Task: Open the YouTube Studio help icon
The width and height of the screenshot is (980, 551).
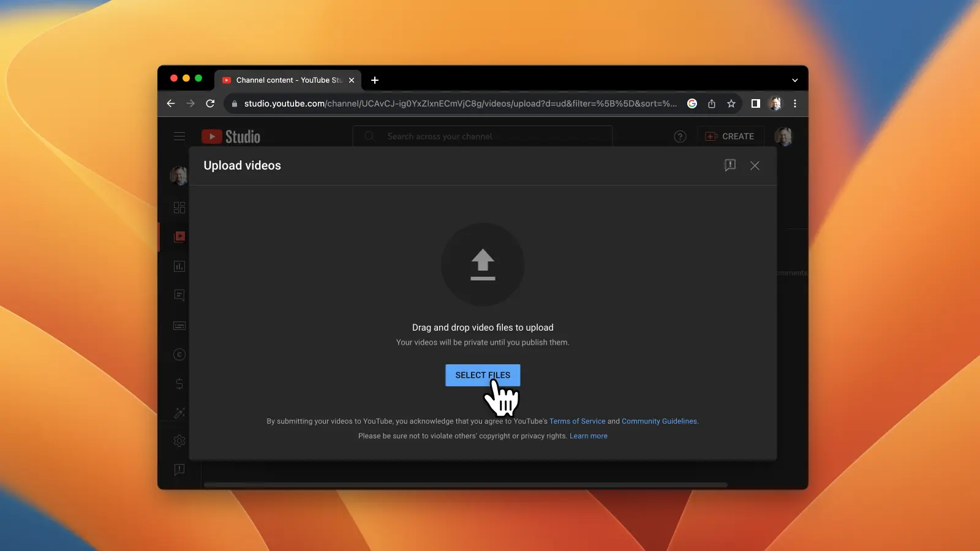Action: pos(680,137)
